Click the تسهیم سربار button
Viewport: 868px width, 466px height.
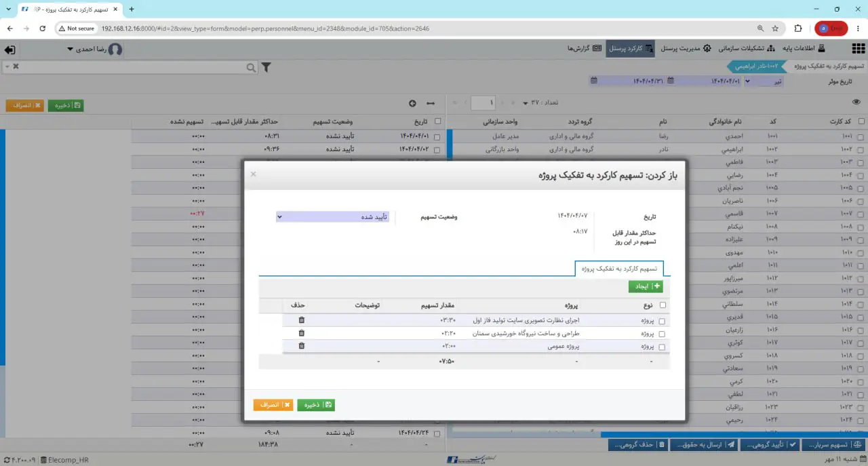pyautogui.click(x=834, y=445)
